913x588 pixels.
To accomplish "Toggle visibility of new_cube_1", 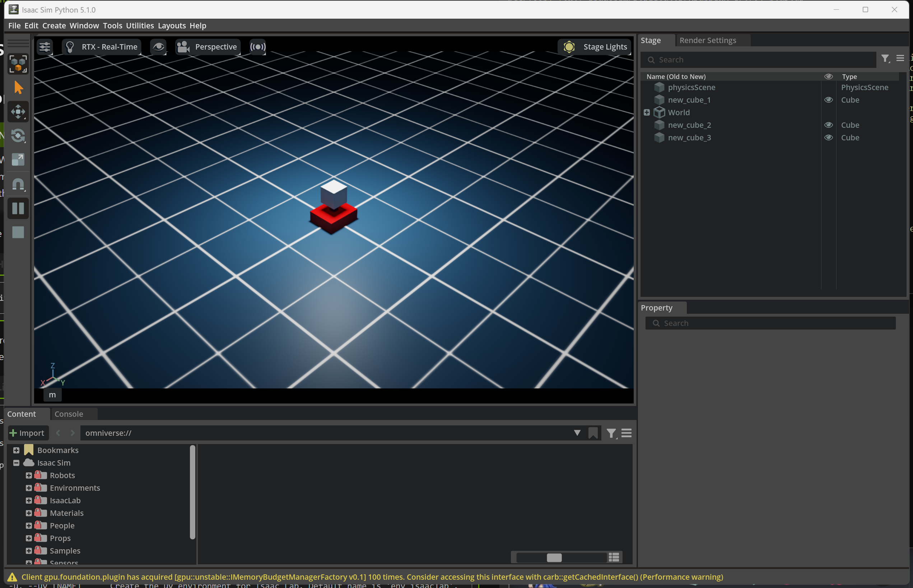I will (828, 100).
